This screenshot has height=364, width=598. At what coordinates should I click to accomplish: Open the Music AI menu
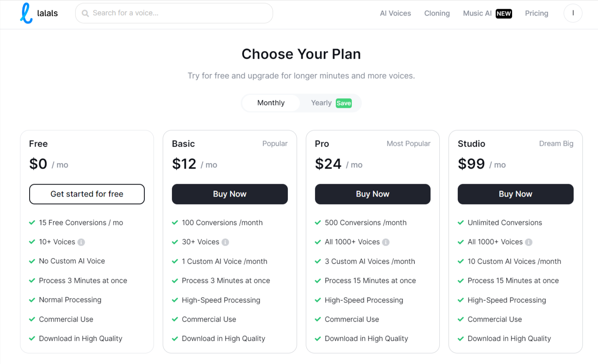[x=477, y=13]
